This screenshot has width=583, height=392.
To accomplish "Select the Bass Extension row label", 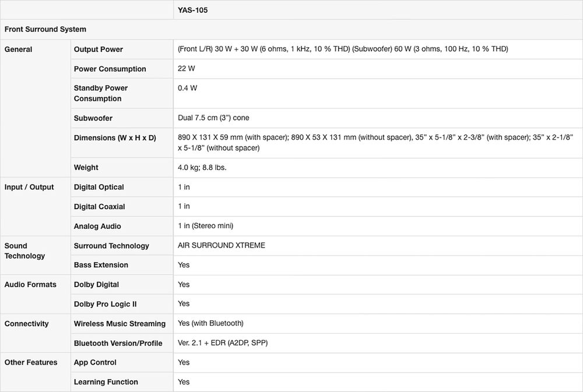I will [x=101, y=265].
